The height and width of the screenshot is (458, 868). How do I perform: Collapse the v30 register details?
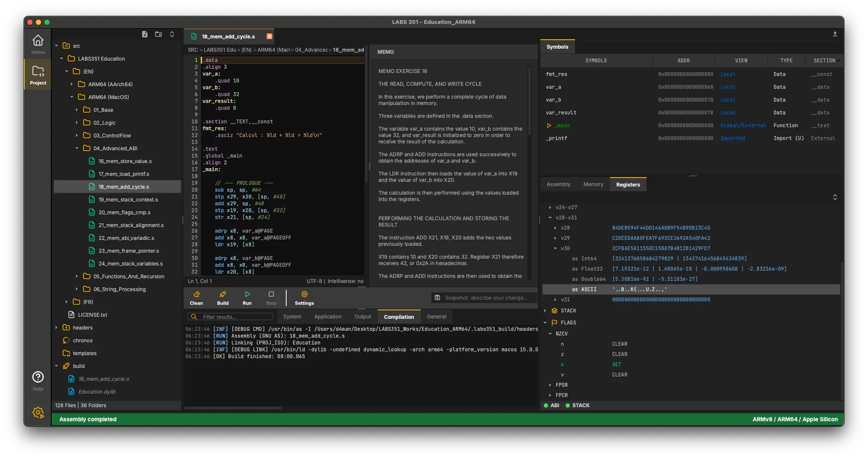[x=555, y=248]
